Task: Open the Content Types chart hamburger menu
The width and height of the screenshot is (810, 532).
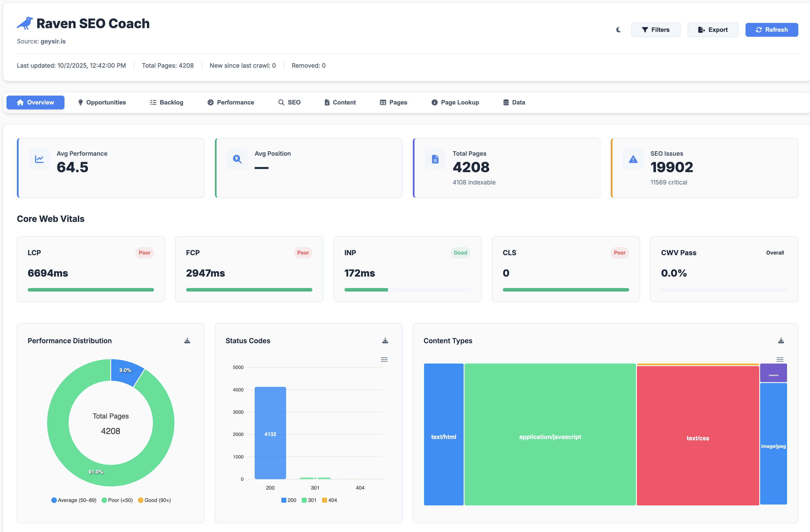Action: [780, 359]
